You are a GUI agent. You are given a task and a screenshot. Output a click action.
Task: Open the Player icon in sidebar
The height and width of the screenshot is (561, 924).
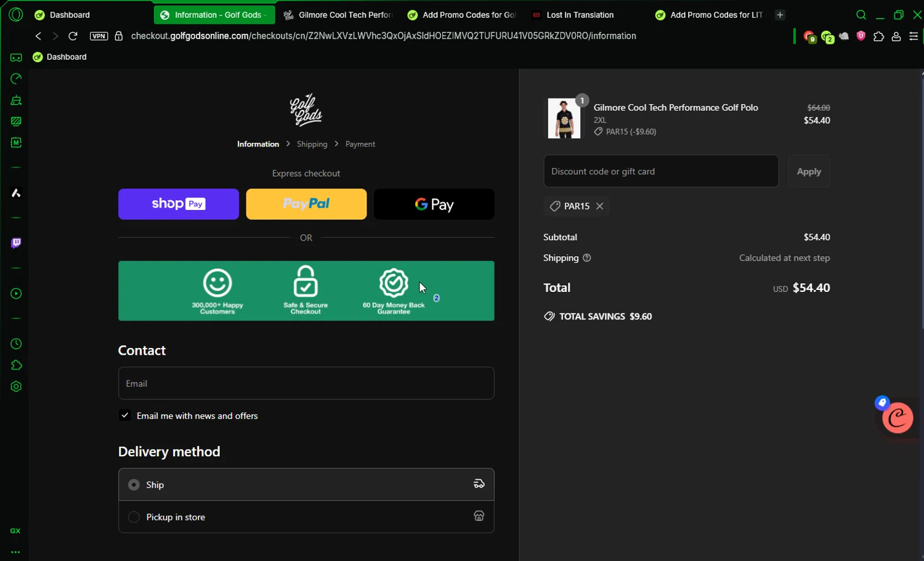pyautogui.click(x=16, y=294)
